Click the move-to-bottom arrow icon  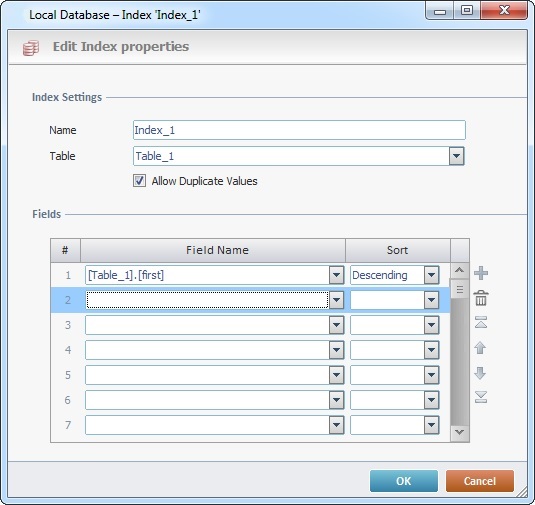(481, 397)
